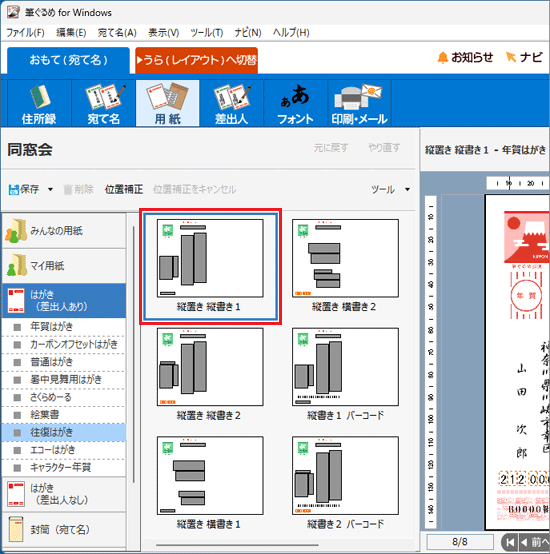Viewport: 550px width, 554px height.
Task: Select the 絵葉書 list item
Action: 64,415
